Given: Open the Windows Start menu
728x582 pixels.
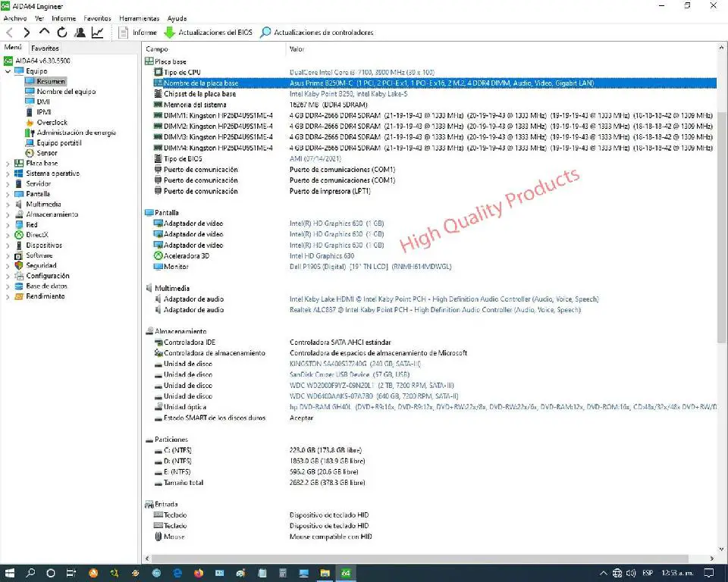Looking at the screenshot, I should pos(9,573).
